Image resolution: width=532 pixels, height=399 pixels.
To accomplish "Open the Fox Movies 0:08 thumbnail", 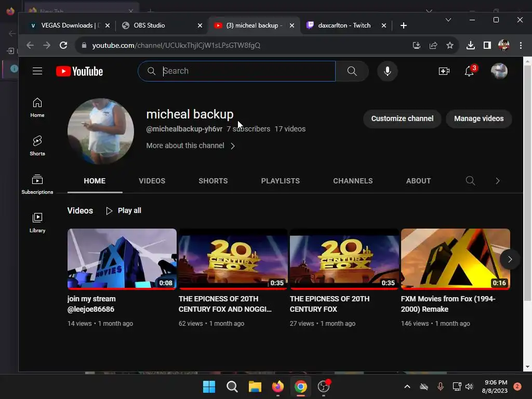I will [x=122, y=259].
